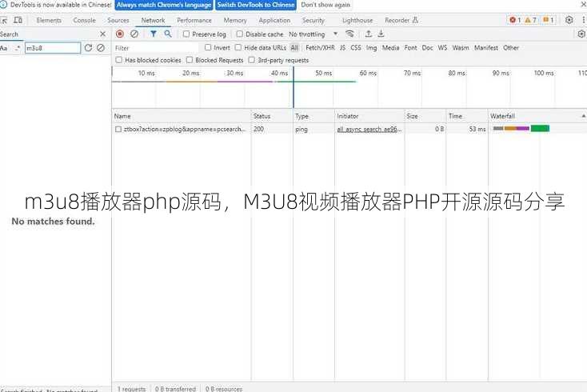Open network conditions wifi icon
587x392 pixels.
pos(349,34)
